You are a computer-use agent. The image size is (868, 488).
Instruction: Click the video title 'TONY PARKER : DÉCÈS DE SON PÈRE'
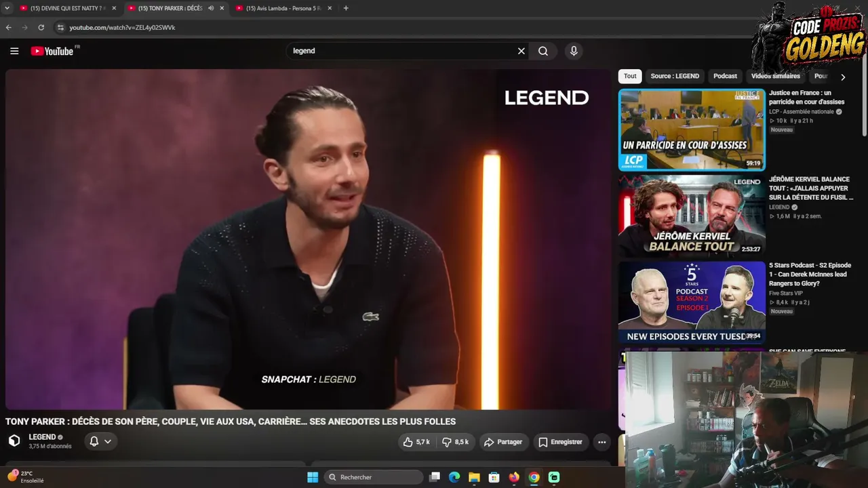(x=231, y=422)
